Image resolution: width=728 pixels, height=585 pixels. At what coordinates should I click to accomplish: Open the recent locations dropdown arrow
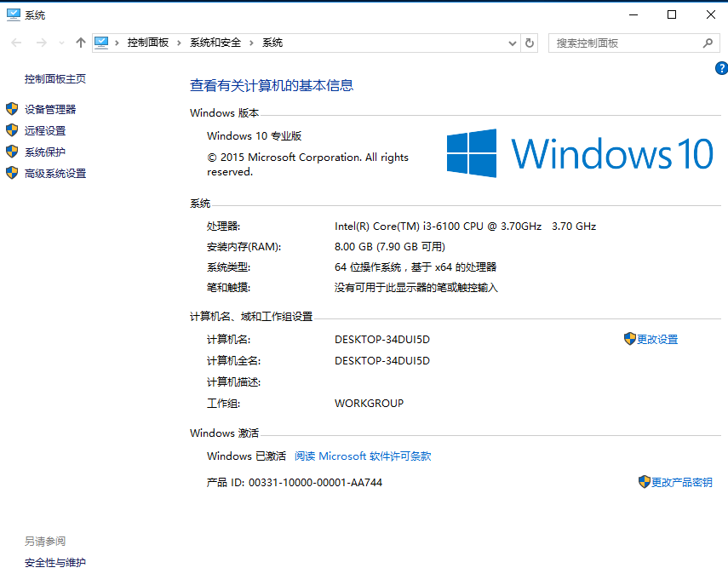(x=62, y=43)
